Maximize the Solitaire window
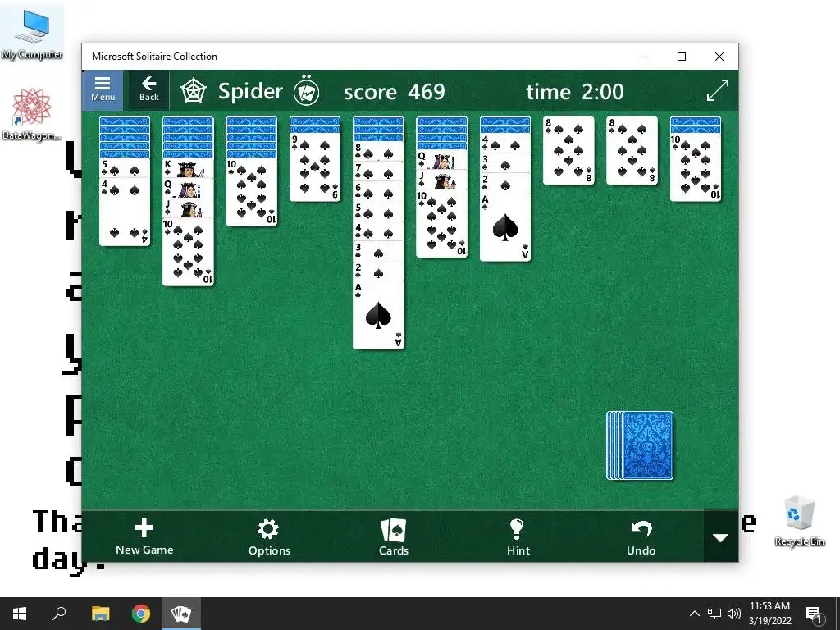 682,57
